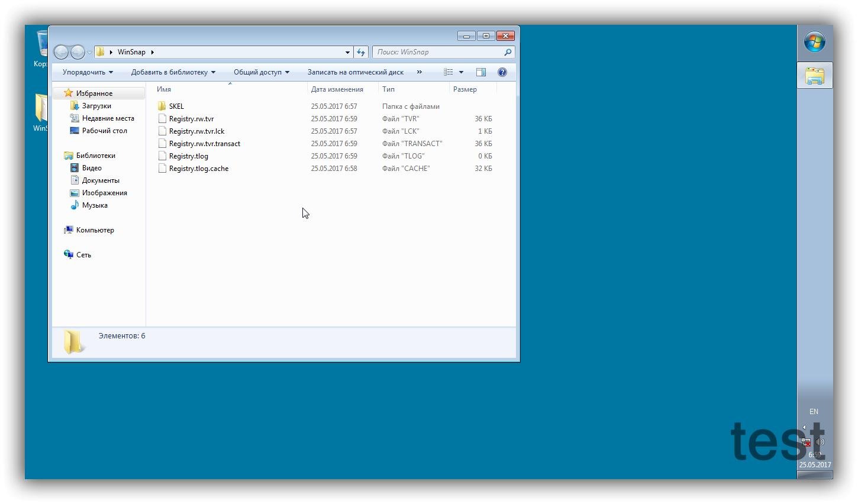Viewport: 858px width, 504px height.
Task: Expand toolbar overflow chevron
Action: pyautogui.click(x=420, y=72)
